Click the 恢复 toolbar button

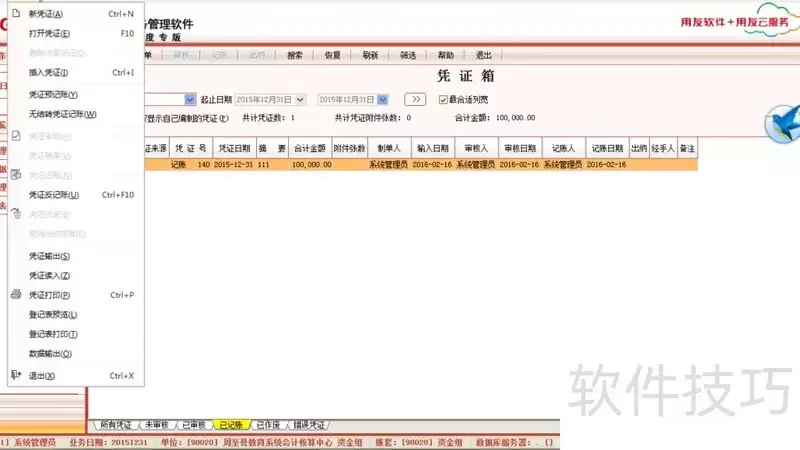tap(332, 55)
